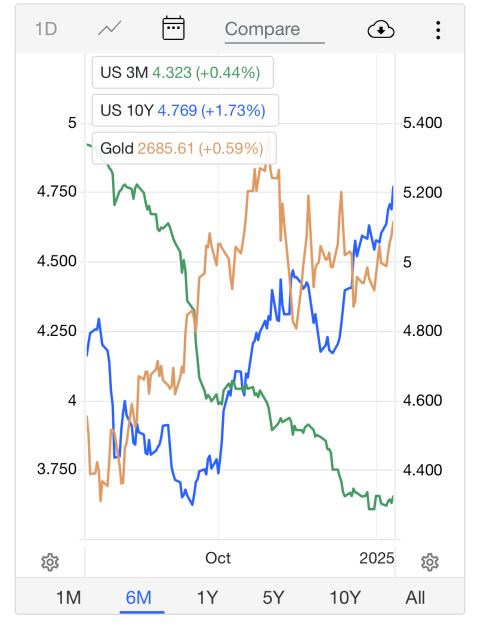Click the 2025 marker on time axis
Image resolution: width=480 pixels, height=625 pixels.
(377, 558)
